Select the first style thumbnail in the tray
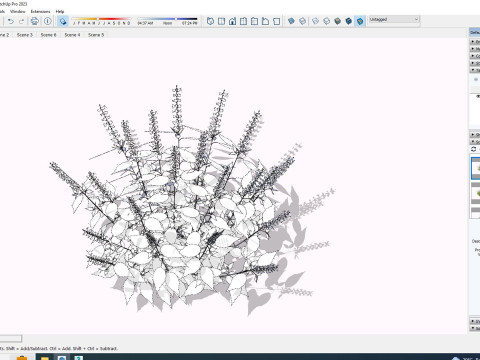This screenshot has height=360, width=480. (x=476, y=168)
